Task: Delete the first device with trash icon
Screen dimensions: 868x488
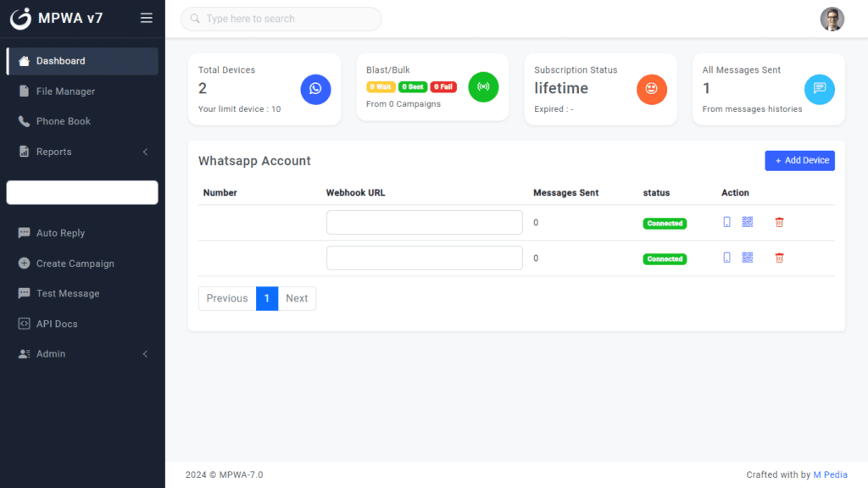Action: [779, 221]
